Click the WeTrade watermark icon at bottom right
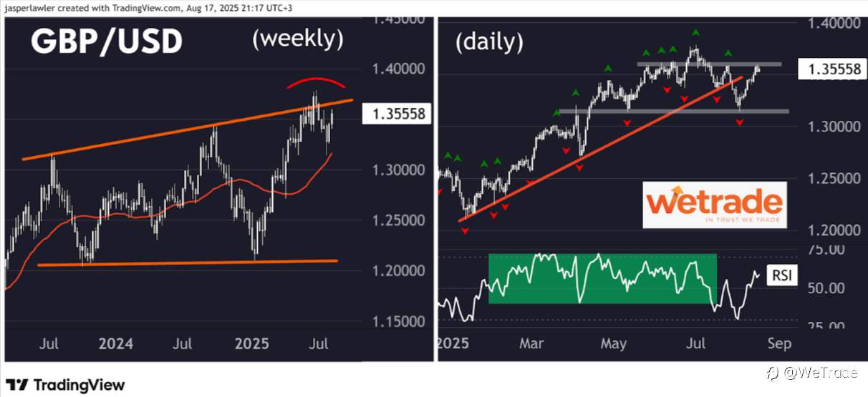 coord(772,373)
